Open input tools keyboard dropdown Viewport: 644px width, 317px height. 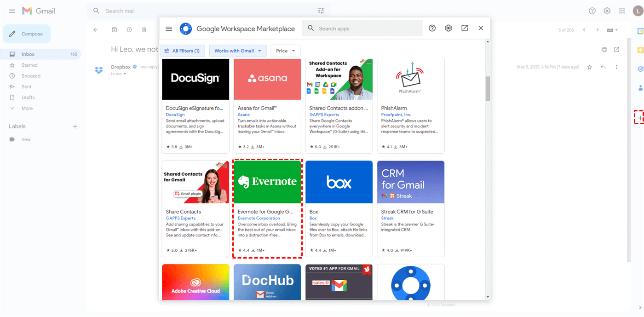click(x=613, y=30)
